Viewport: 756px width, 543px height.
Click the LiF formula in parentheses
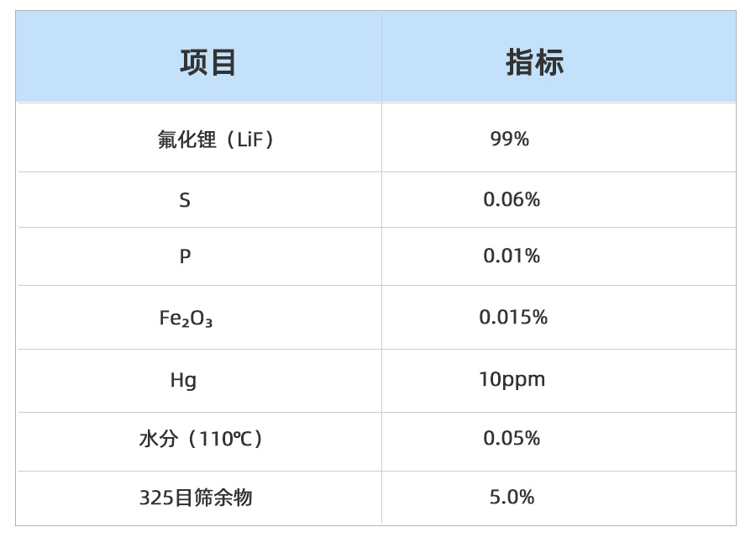tap(251, 140)
